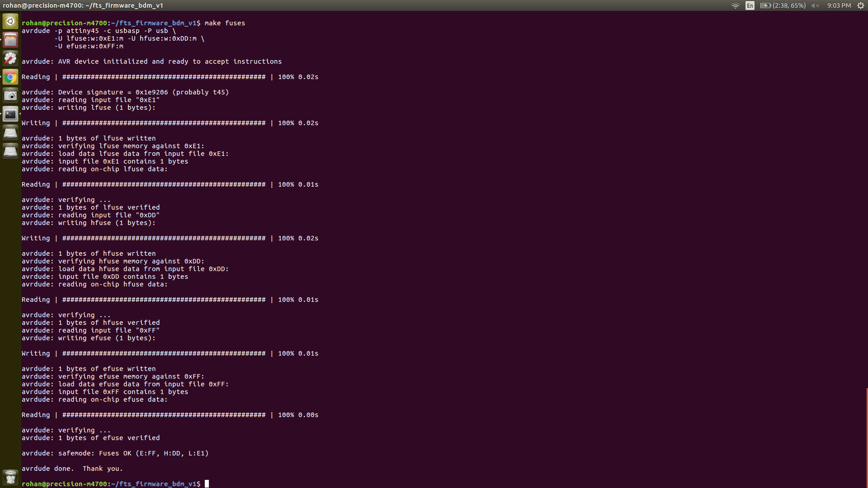Click Reading progress bar showing 0.02s
This screenshot has height=488, width=868.
[x=170, y=77]
